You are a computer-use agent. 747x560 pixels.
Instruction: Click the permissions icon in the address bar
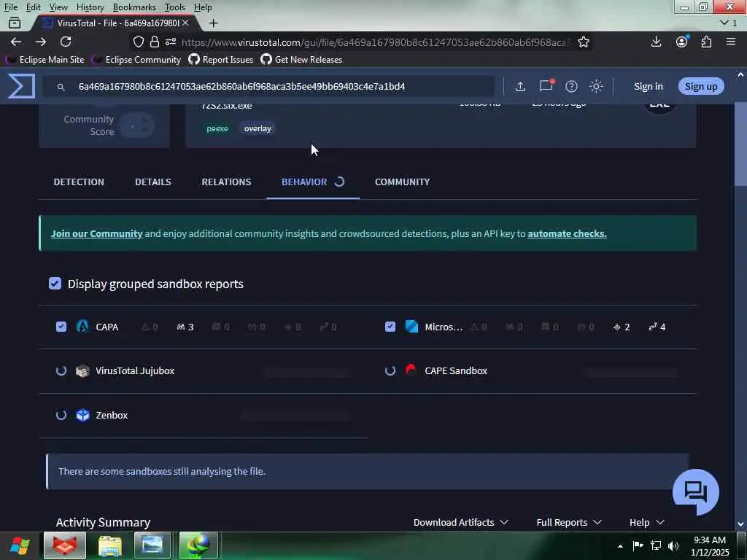coord(171,42)
